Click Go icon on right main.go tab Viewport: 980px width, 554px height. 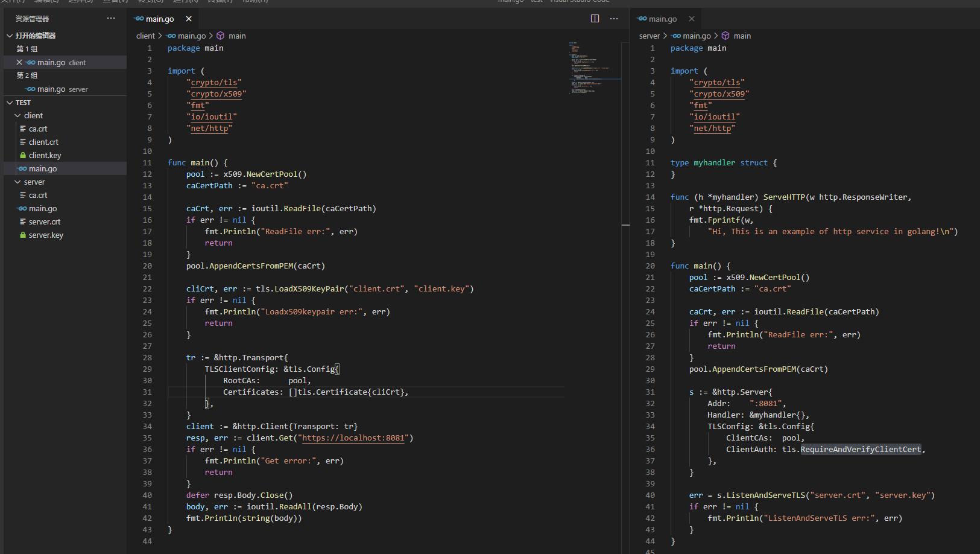point(642,19)
